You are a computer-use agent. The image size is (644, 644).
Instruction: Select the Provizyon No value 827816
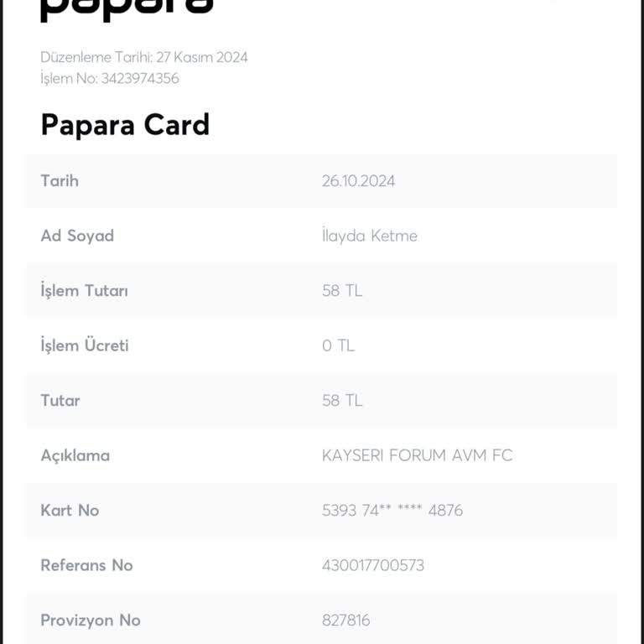[x=345, y=621]
